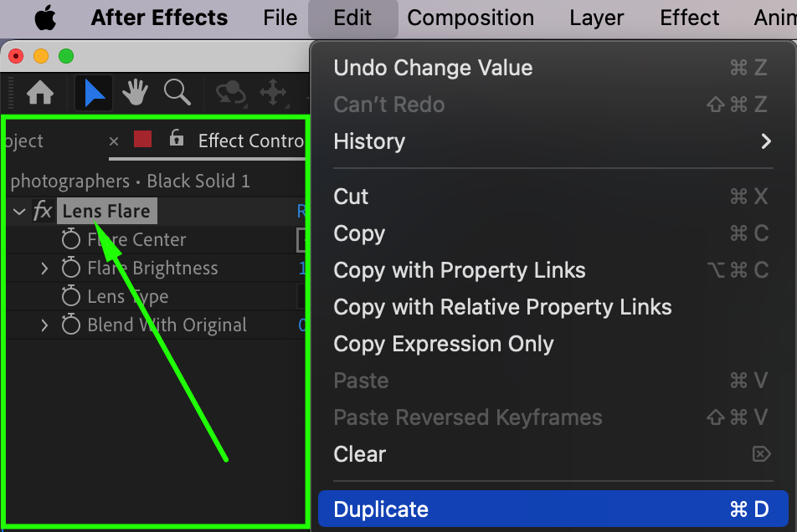Select the Orbit camera tool

pyautogui.click(x=229, y=93)
